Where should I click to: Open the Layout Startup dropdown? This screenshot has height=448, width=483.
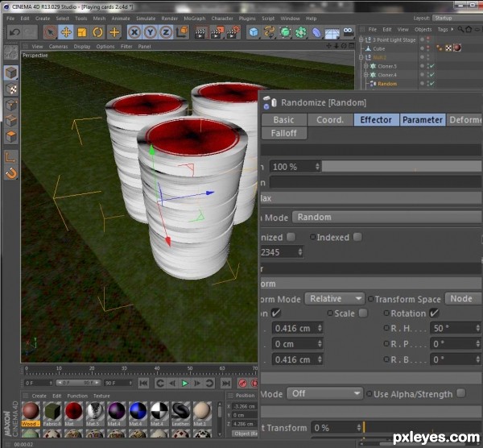pyautogui.click(x=456, y=19)
